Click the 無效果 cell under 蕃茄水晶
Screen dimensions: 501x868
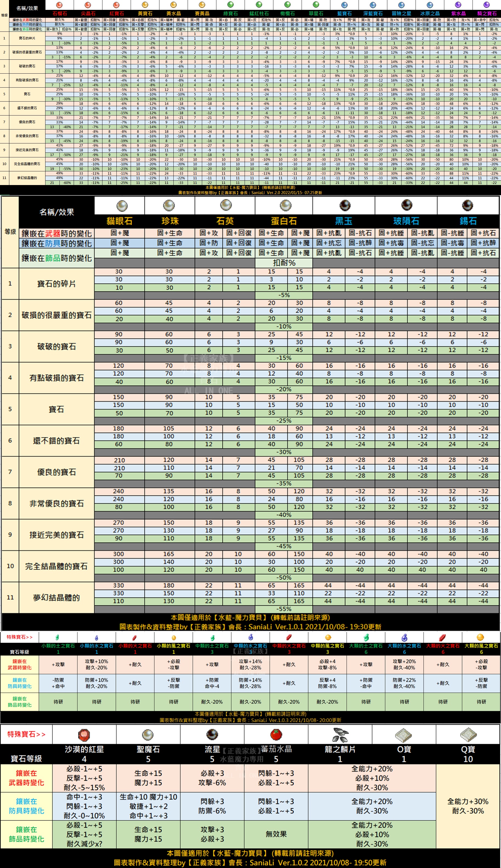(x=276, y=834)
